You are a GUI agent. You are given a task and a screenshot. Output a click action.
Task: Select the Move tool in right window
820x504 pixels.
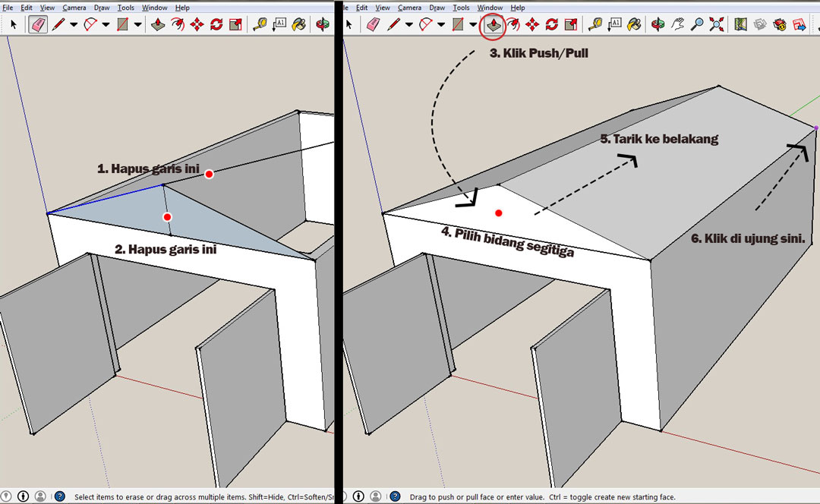[x=532, y=24]
